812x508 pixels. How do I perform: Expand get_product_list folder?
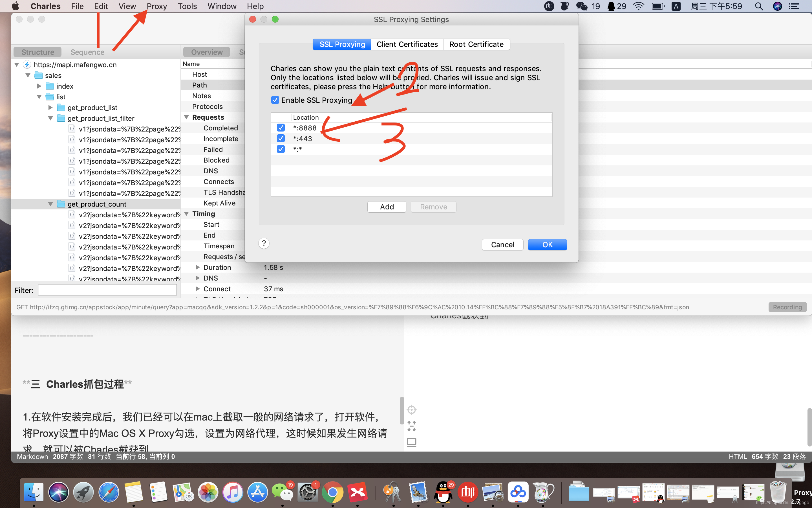click(x=50, y=108)
